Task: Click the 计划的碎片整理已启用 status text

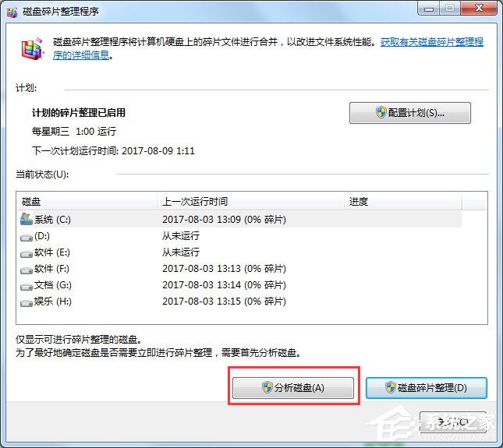Action: point(79,113)
